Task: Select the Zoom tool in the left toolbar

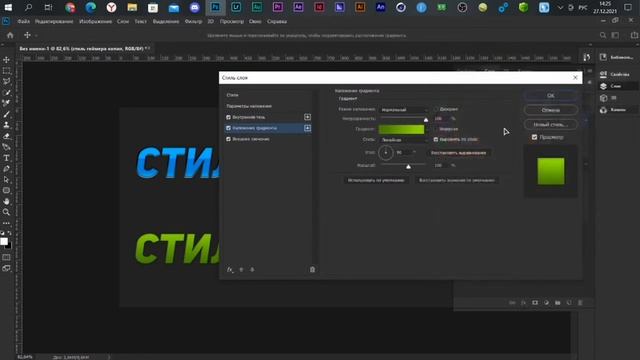Action: click(6, 212)
